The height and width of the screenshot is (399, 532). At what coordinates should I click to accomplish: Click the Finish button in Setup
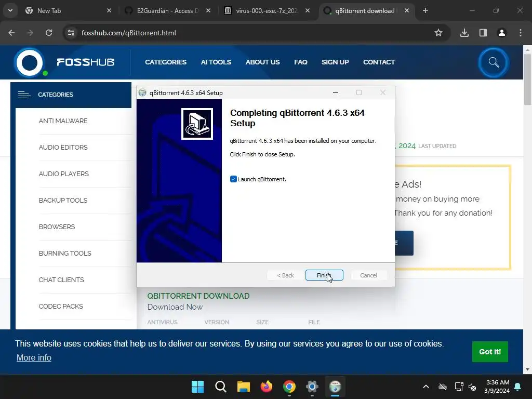point(324,275)
